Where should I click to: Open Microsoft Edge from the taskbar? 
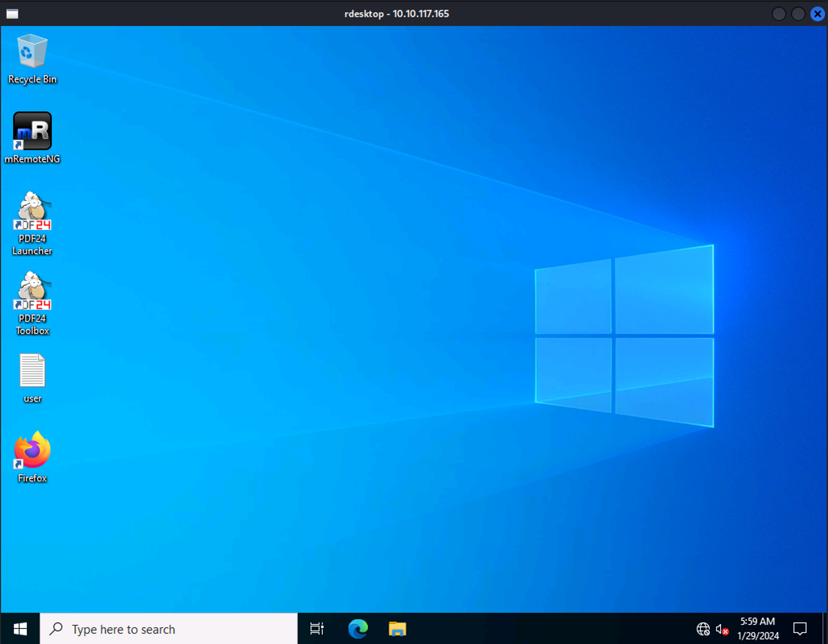pos(358,629)
